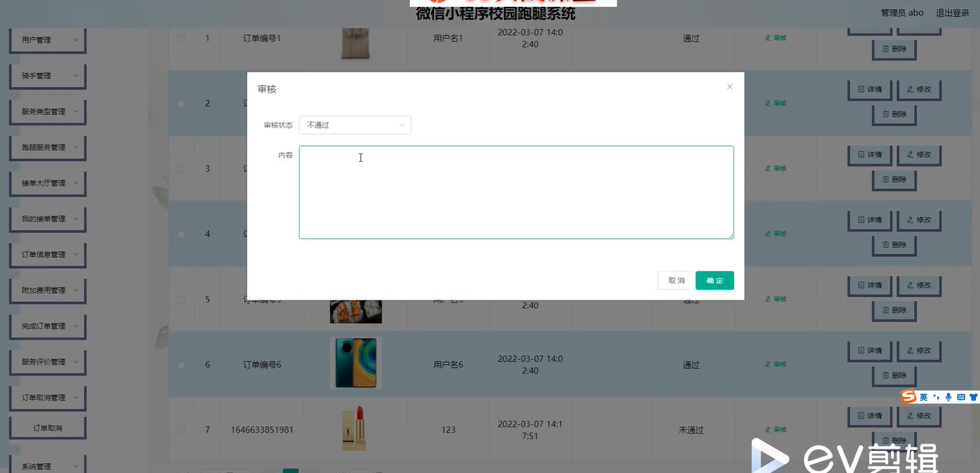980x473 pixels.
Task: Click the user cell showing 123
Action: [x=449, y=430]
